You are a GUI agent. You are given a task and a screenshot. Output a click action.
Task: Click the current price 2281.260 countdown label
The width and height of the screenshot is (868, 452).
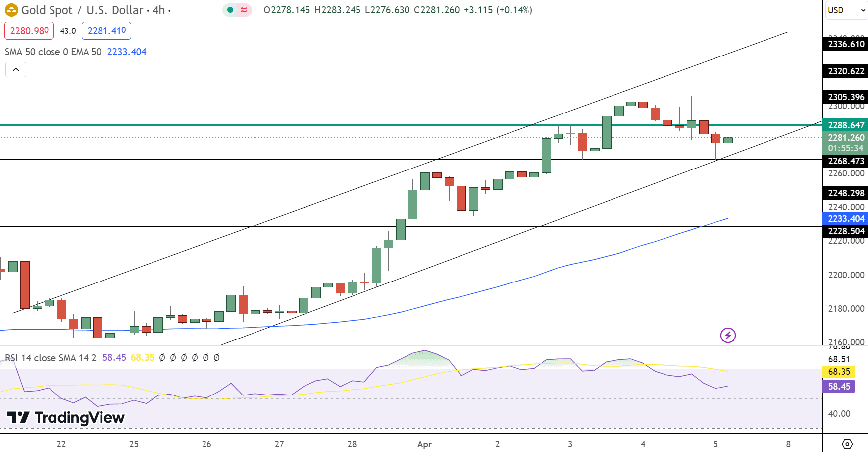point(846,143)
